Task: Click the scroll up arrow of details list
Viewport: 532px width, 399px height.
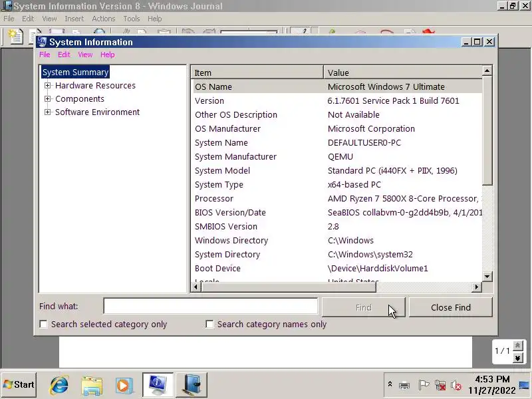Action: [x=487, y=70]
